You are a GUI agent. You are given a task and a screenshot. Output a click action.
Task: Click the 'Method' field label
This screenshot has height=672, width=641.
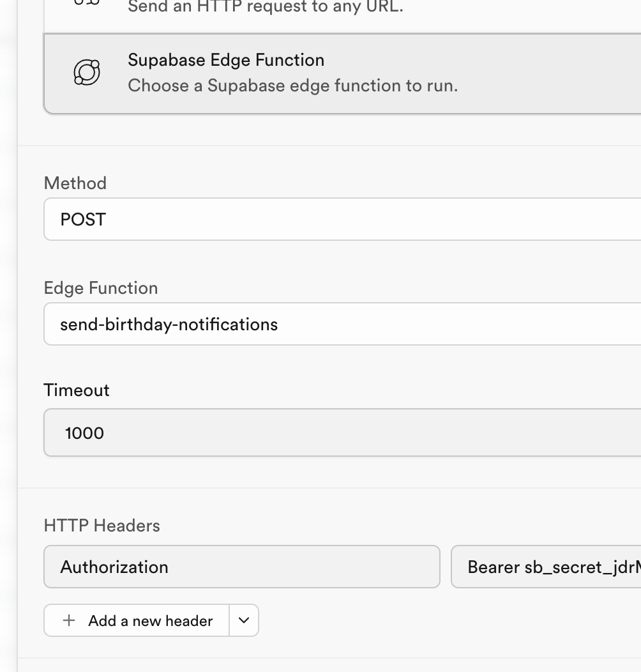(75, 183)
